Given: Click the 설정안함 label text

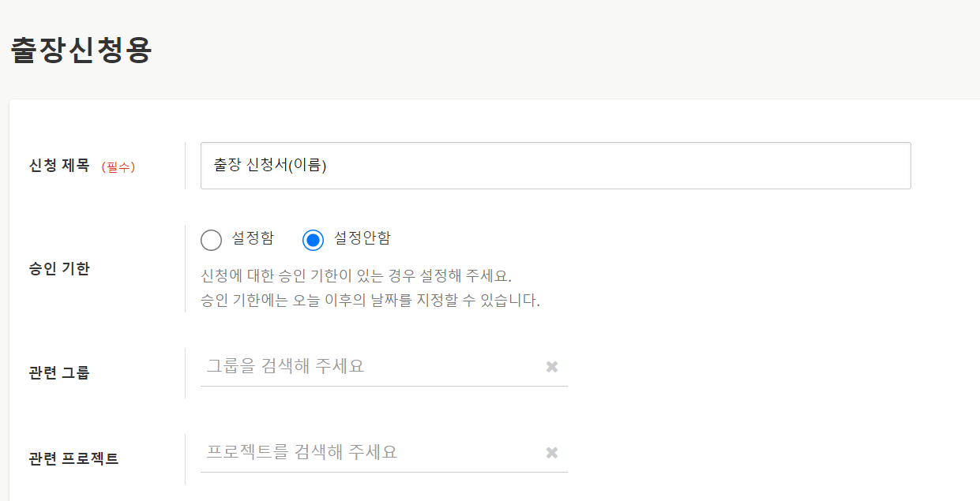Looking at the screenshot, I should click(x=362, y=238).
